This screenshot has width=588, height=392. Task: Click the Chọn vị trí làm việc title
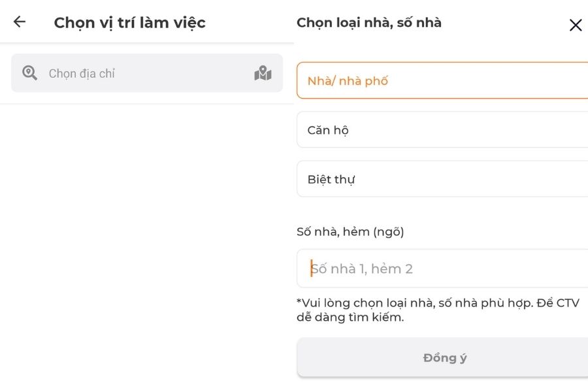(129, 23)
